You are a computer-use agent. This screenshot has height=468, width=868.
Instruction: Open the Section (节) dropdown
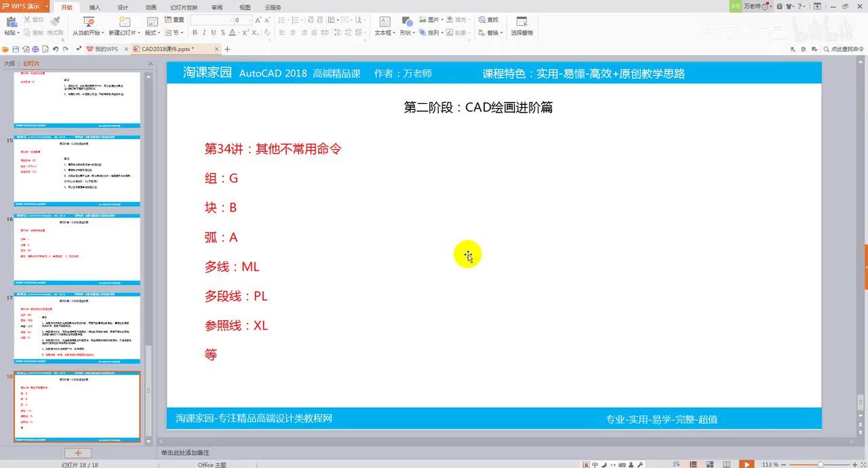click(x=174, y=33)
